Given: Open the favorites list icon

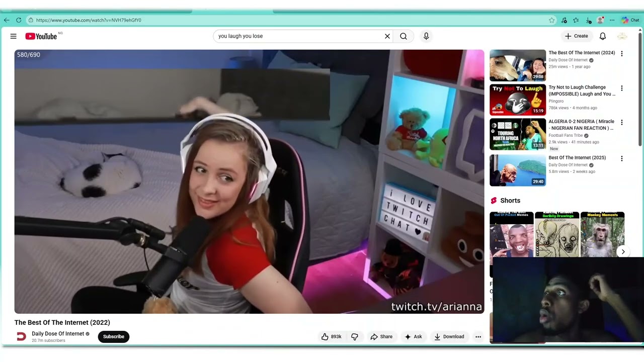Looking at the screenshot, I should 576,20.
